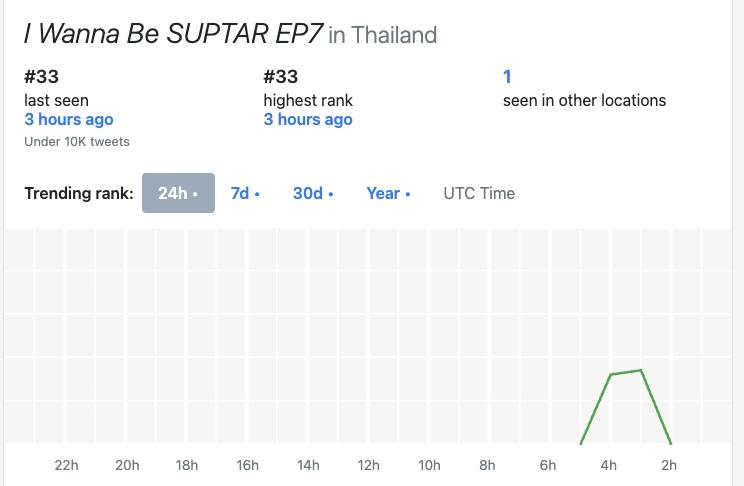
Task: Click the green line's peak on chart
Action: tap(641, 371)
